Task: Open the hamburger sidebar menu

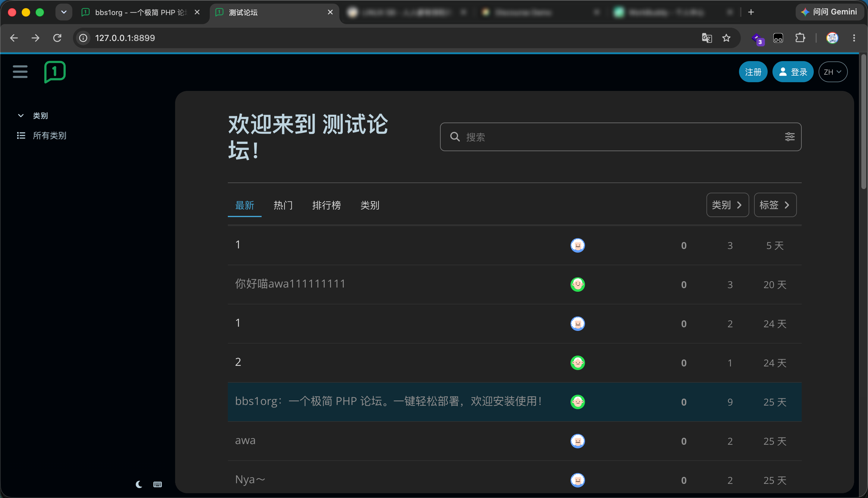Action: click(x=20, y=72)
